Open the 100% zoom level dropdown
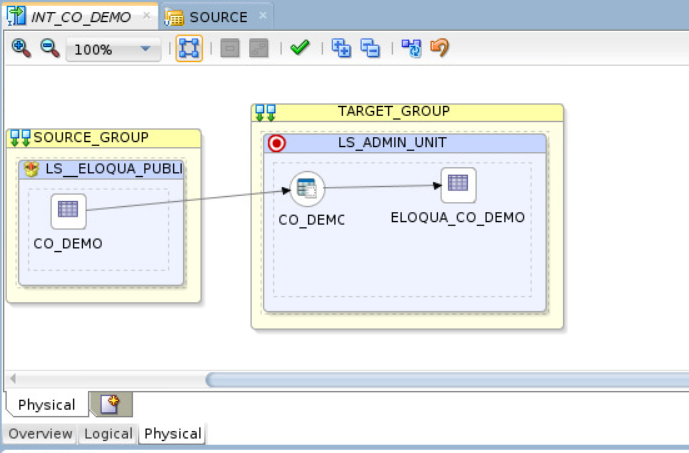Image resolution: width=689 pixels, height=453 pixels. point(144,49)
